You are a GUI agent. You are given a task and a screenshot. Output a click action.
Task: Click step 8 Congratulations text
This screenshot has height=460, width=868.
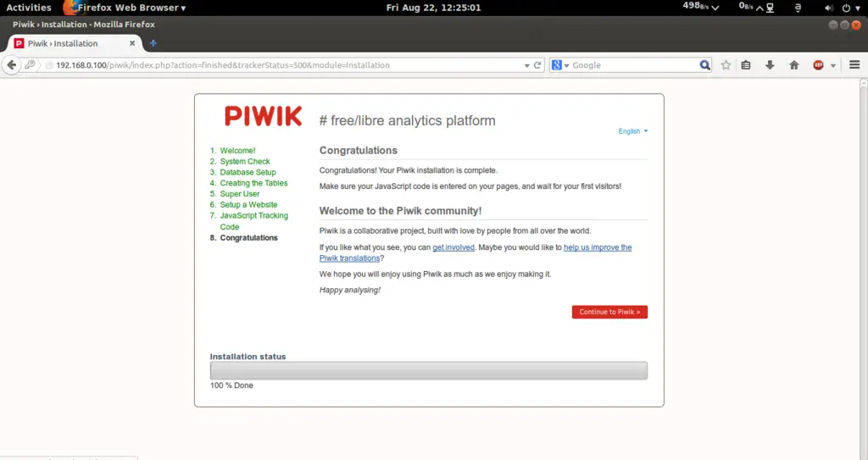[248, 238]
